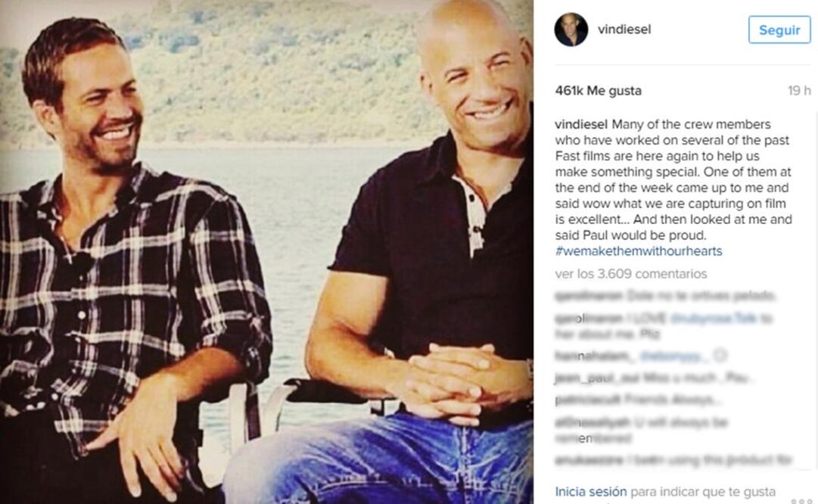Open the #wemakethemwithourhearts hashtag

pyautogui.click(x=639, y=251)
